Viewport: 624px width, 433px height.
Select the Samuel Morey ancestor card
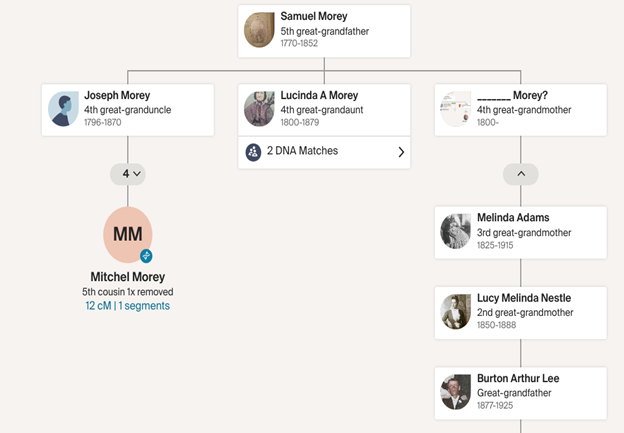pos(324,31)
